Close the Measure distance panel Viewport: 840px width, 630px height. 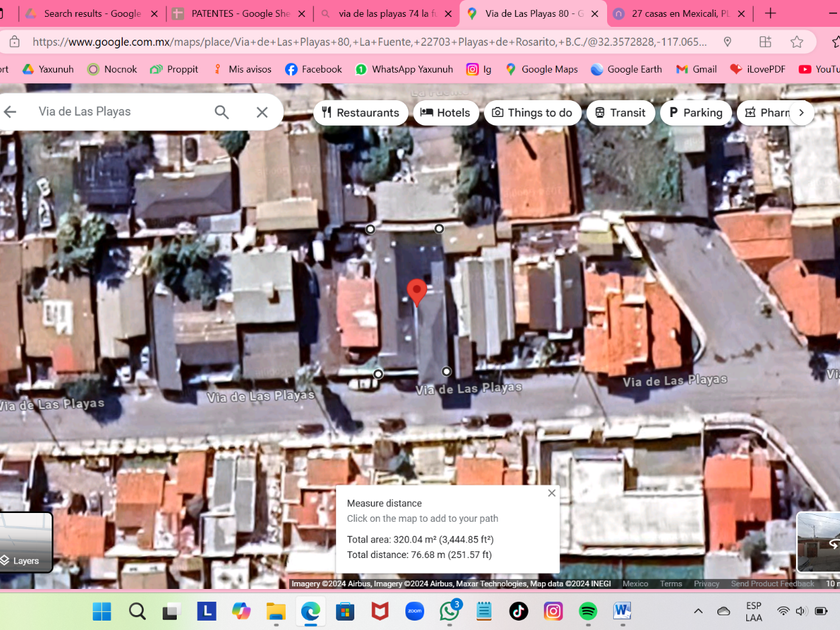pyautogui.click(x=552, y=493)
